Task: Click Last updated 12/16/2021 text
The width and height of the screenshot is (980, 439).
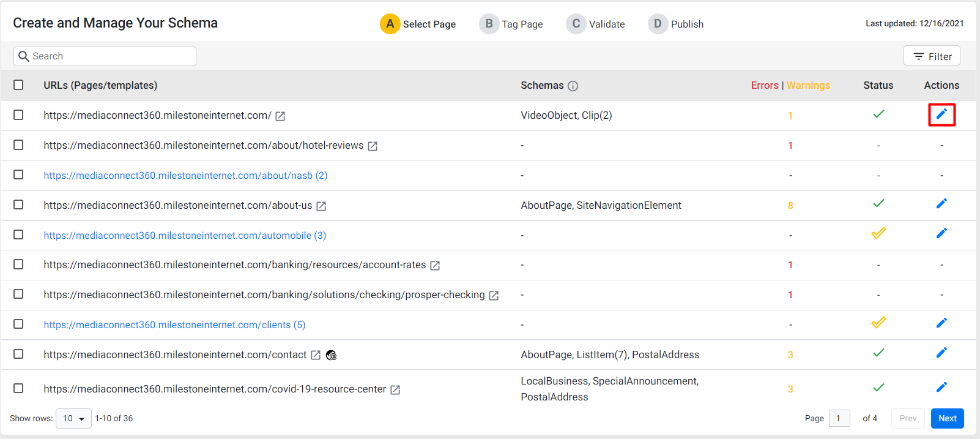Action: pyautogui.click(x=915, y=23)
